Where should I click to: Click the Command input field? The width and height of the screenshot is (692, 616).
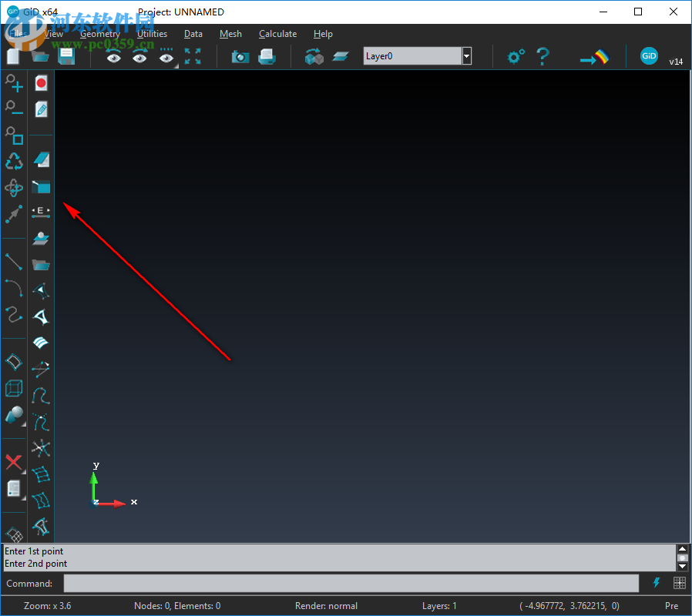[351, 584]
